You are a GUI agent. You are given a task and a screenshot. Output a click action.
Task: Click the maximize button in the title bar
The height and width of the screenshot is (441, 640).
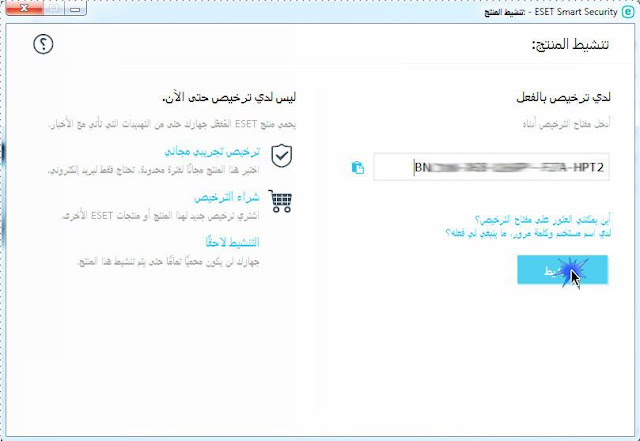[53, 8]
